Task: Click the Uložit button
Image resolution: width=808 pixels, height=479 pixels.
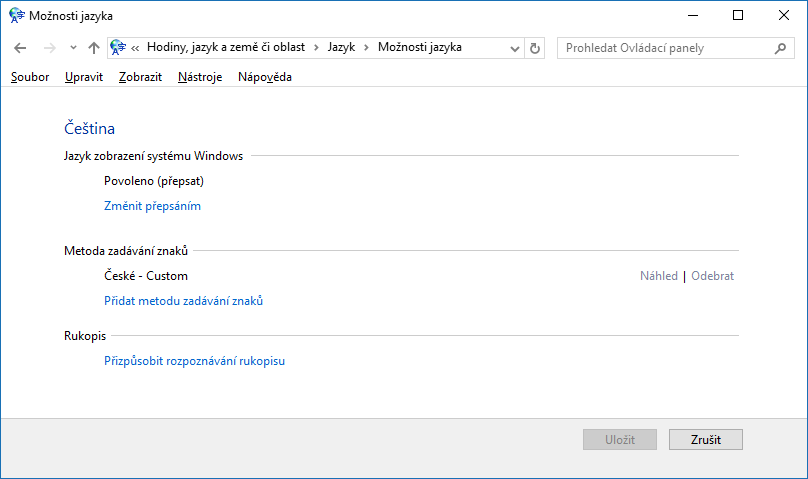Action: 620,440
